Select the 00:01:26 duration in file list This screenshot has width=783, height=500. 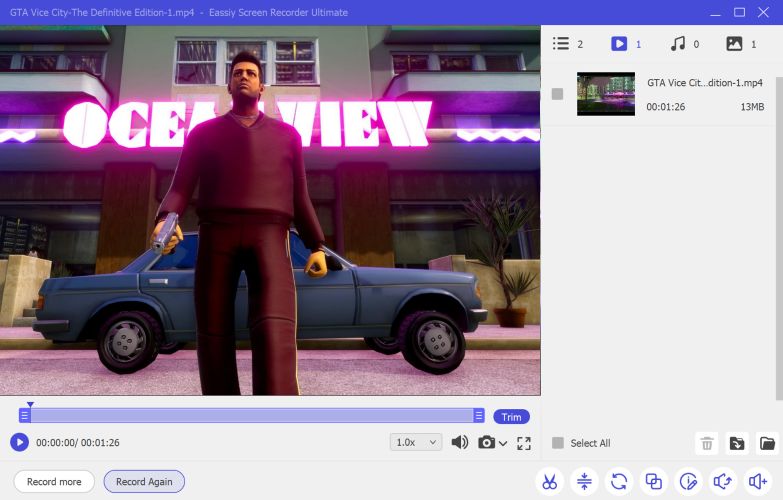point(666,107)
